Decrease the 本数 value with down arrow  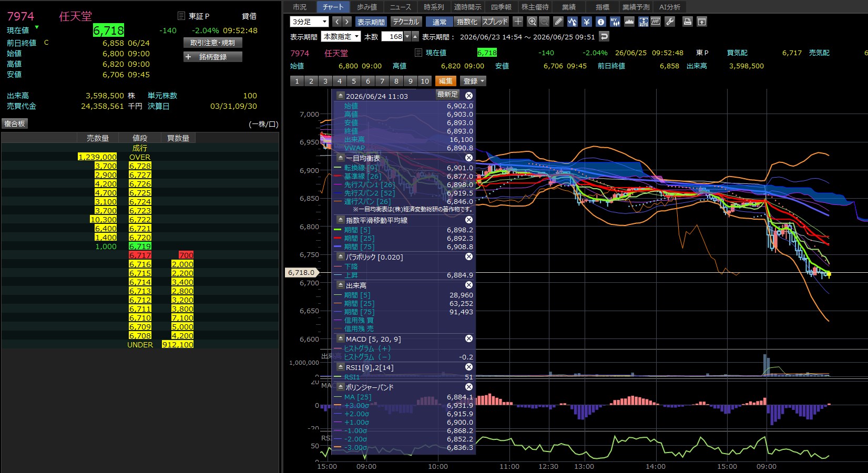click(x=407, y=37)
